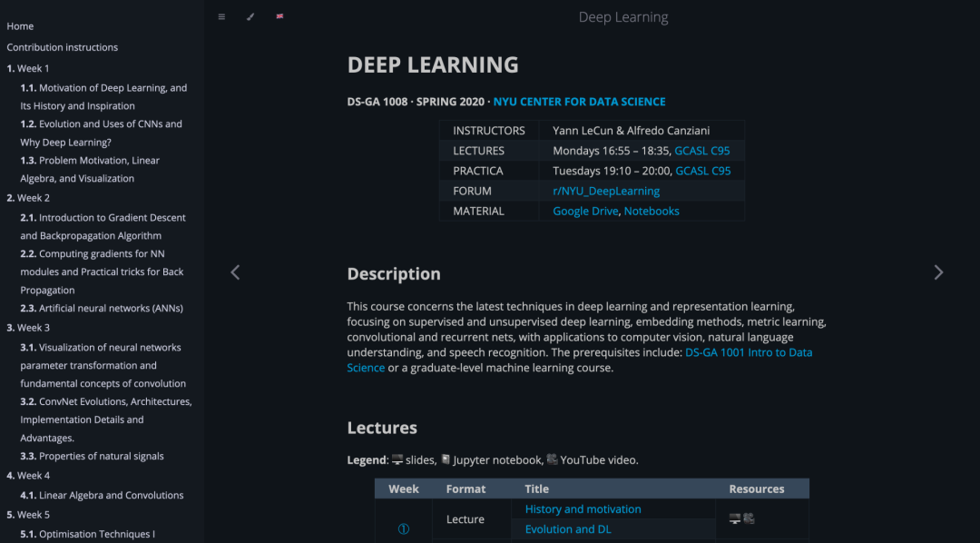Select Week 1 in the sidebar
This screenshot has height=543, width=980.
[x=28, y=68]
